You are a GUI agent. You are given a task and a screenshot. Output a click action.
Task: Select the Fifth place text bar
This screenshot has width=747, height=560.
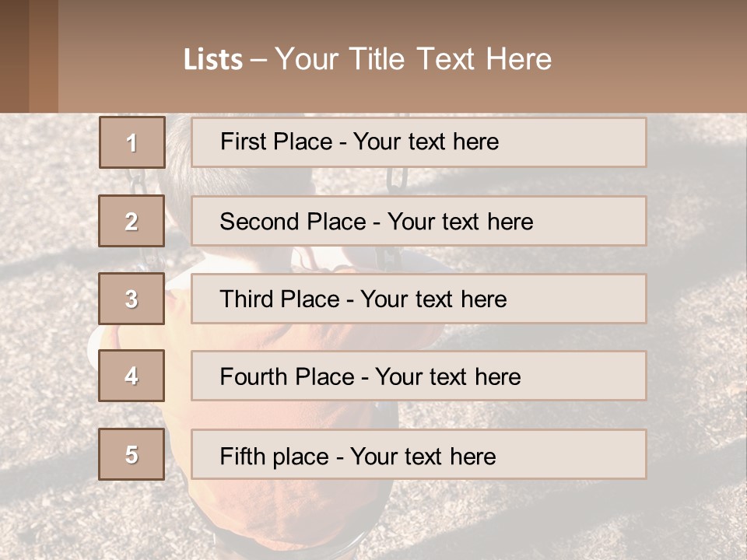[x=419, y=454]
